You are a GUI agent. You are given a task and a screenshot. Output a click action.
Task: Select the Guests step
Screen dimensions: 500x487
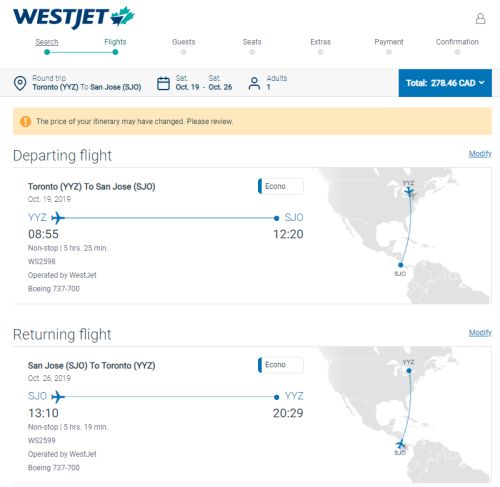click(x=184, y=42)
